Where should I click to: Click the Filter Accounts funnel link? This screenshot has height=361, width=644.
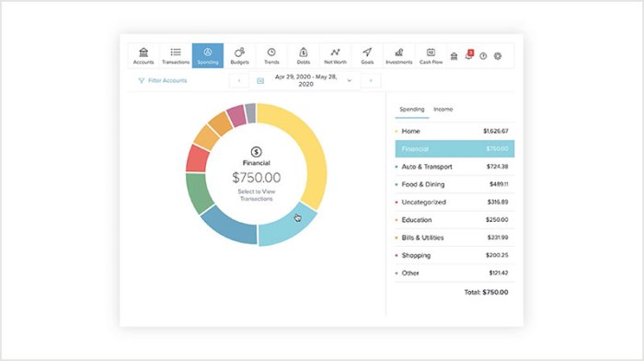click(163, 81)
